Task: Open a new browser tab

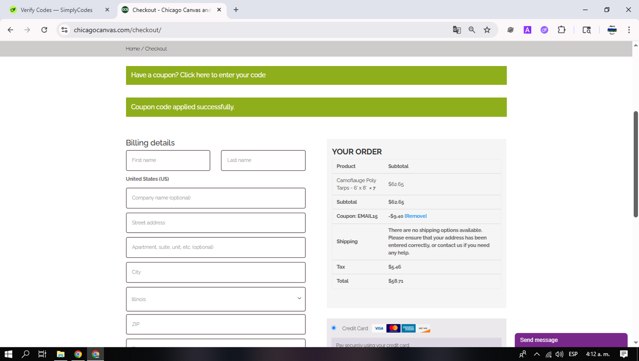Action: click(x=236, y=10)
